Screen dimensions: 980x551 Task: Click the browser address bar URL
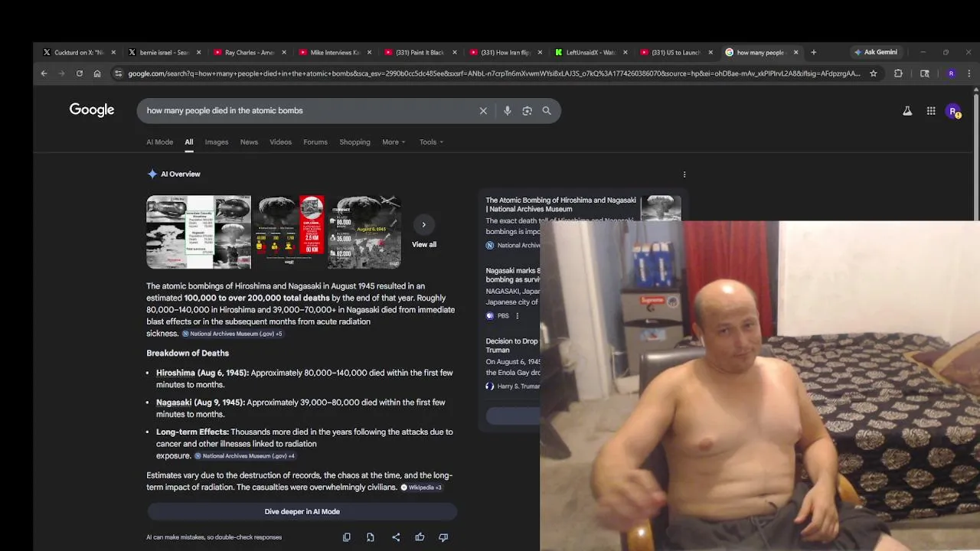494,73
